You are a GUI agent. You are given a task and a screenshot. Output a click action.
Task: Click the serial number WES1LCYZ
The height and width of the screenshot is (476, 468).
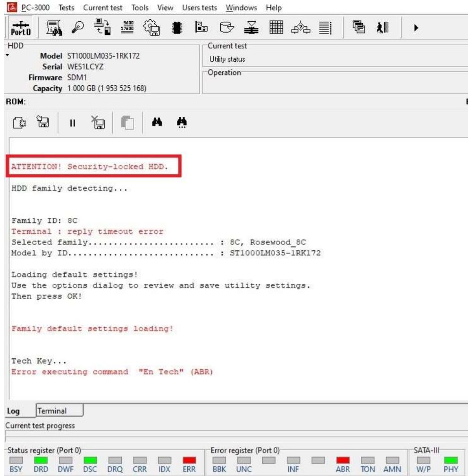click(x=85, y=66)
